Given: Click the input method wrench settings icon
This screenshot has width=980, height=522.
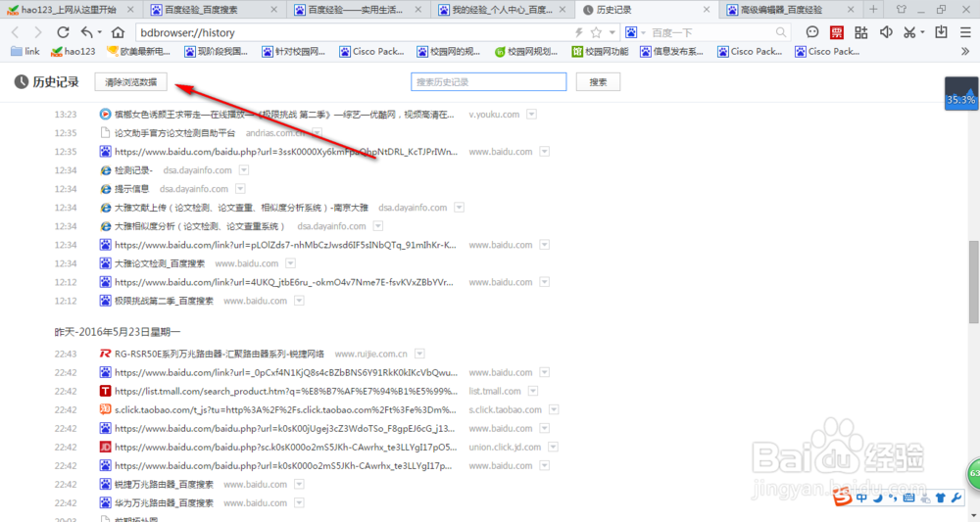Looking at the screenshot, I should point(956,498).
